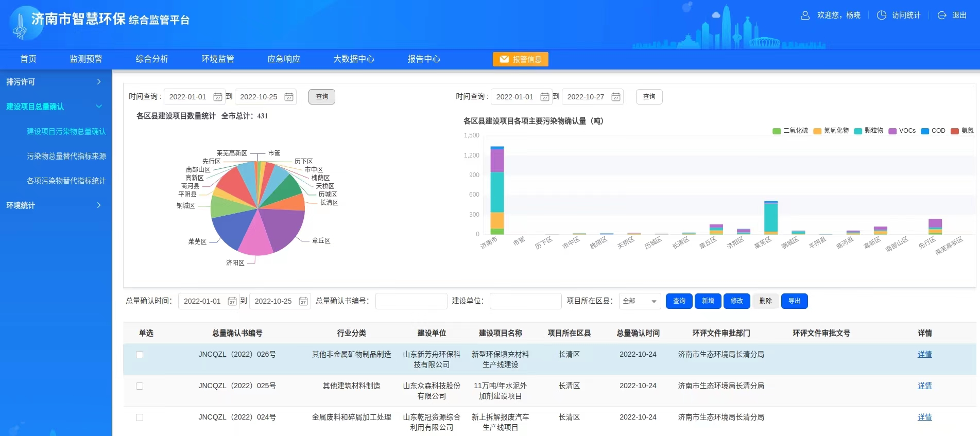Click the 总量确认书编号 input field
Image resolution: width=980 pixels, height=436 pixels.
[x=411, y=301]
